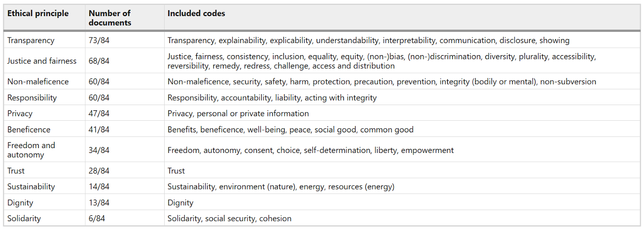Select the 'Justice and fairness' principle cell

42,61
